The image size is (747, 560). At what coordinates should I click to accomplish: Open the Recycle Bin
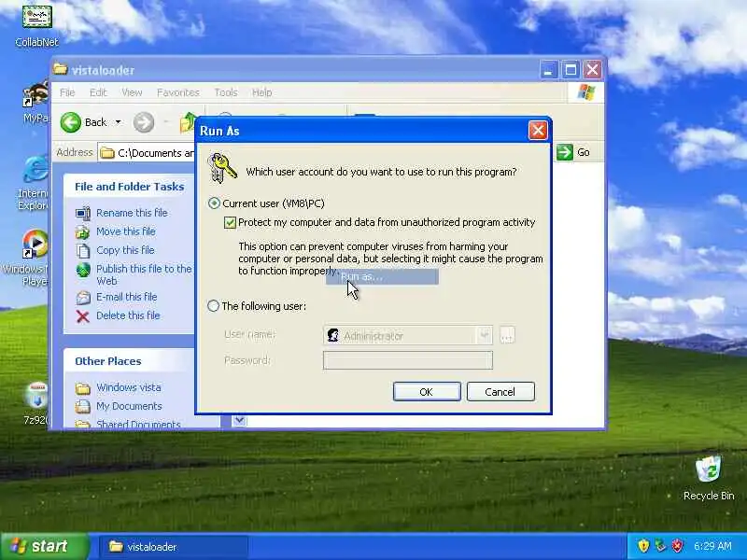(x=709, y=478)
